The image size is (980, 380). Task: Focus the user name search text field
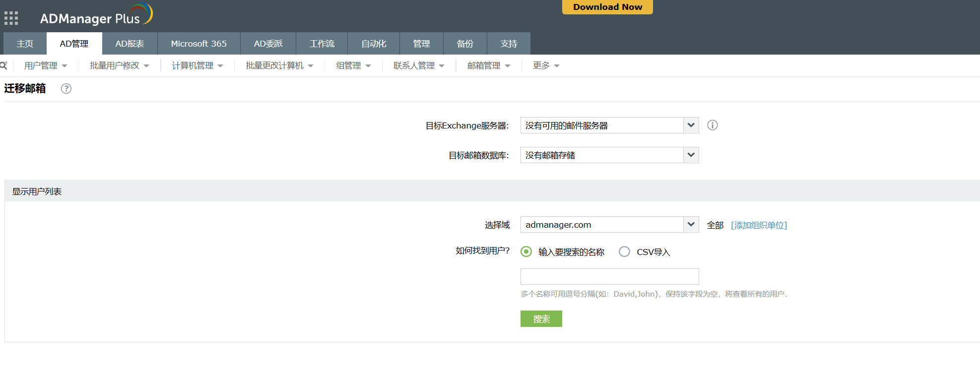point(609,276)
